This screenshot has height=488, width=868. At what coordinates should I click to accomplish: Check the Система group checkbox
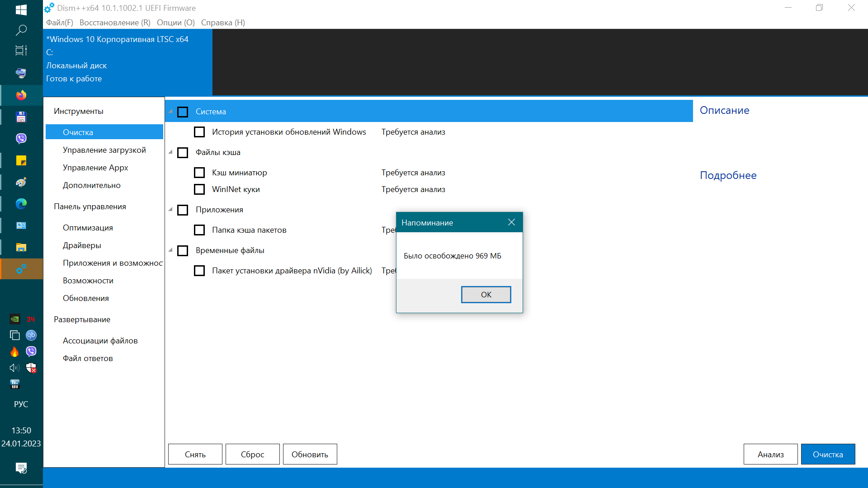(x=183, y=112)
